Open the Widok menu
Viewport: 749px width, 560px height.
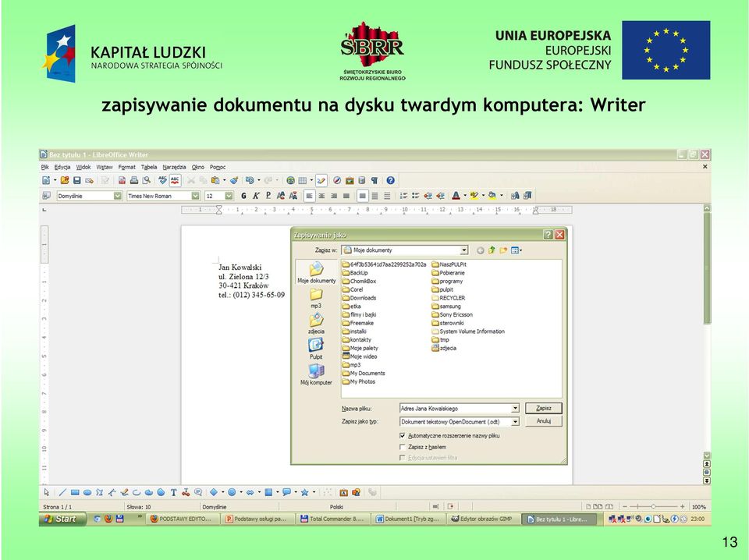83,167
